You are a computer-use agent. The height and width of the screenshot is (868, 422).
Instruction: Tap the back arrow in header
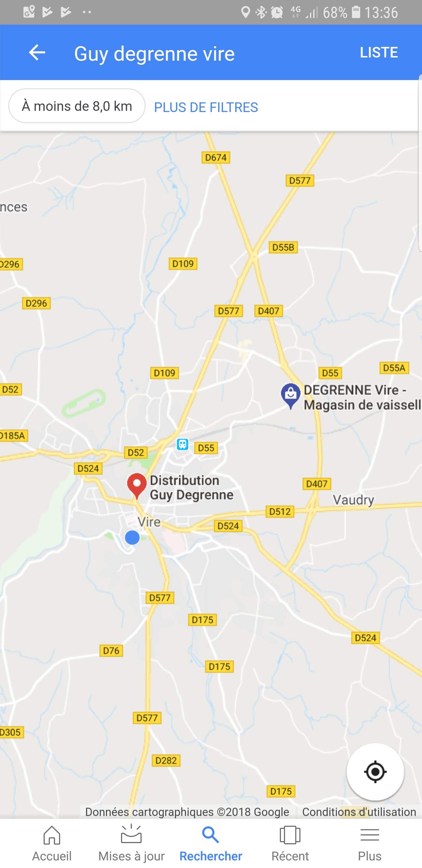click(37, 53)
